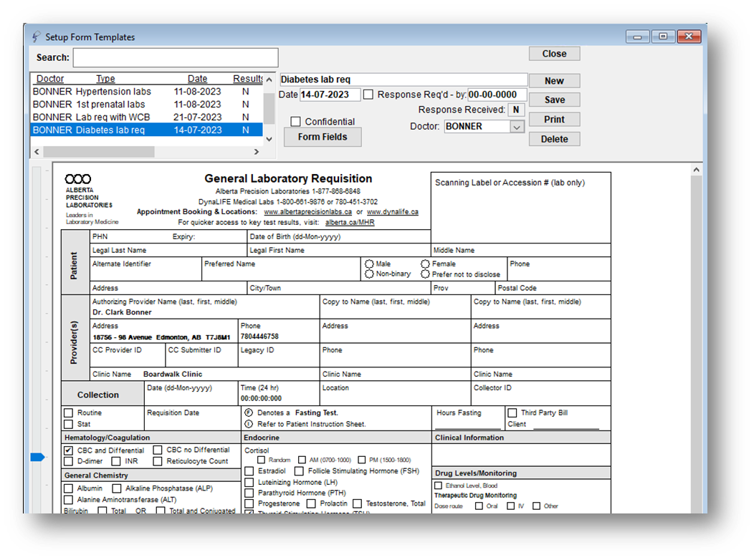Image resolution: width=754 pixels, height=560 pixels.
Task: Click the Close button
Action: (555, 54)
